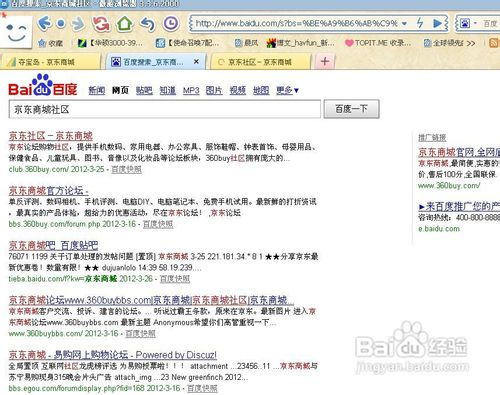The image size is (500, 395).
Task: Select the 贴吧 search category
Action: [x=144, y=90]
